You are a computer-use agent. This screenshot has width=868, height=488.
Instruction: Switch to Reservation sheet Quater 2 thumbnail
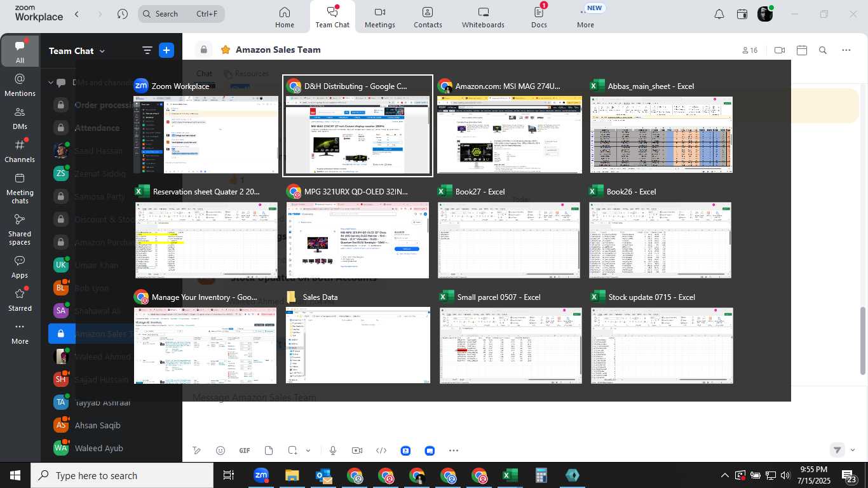point(206,231)
